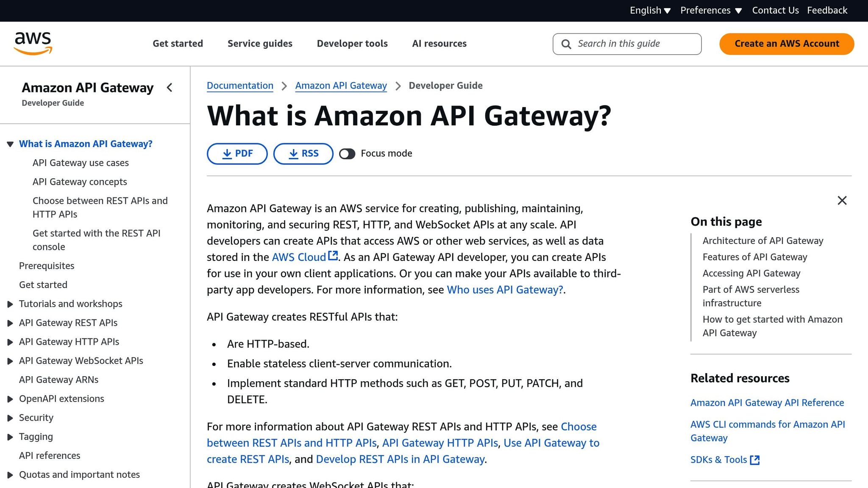Open API Gateway concepts page
The height and width of the screenshot is (488, 868).
coord(80,182)
